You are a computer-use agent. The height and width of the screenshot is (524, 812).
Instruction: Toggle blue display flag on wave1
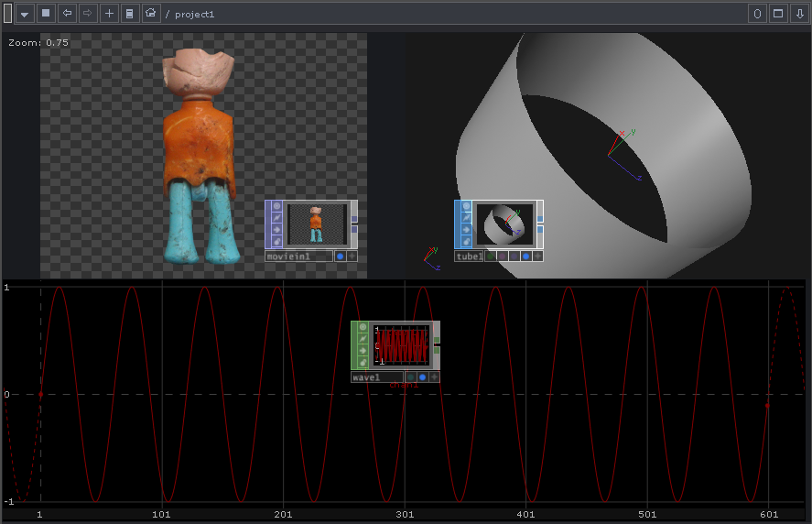pyautogui.click(x=423, y=377)
